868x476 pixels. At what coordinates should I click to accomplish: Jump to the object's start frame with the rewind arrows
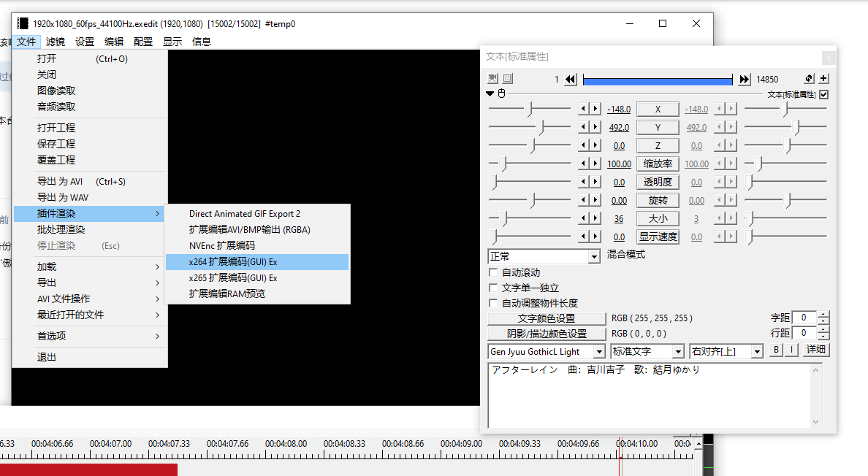click(571, 79)
